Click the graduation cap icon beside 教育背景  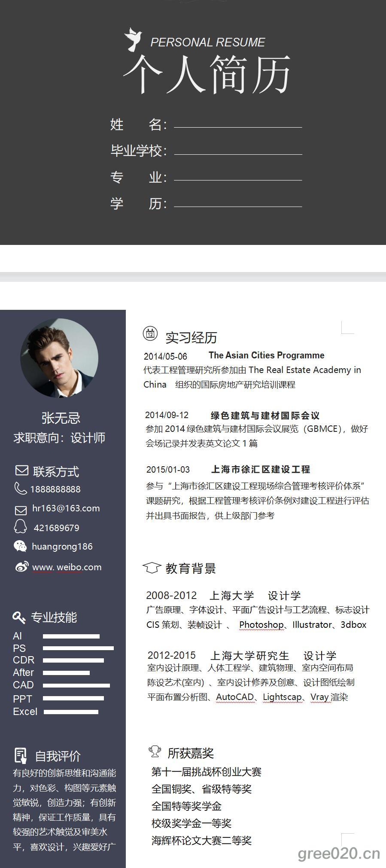[x=152, y=568]
